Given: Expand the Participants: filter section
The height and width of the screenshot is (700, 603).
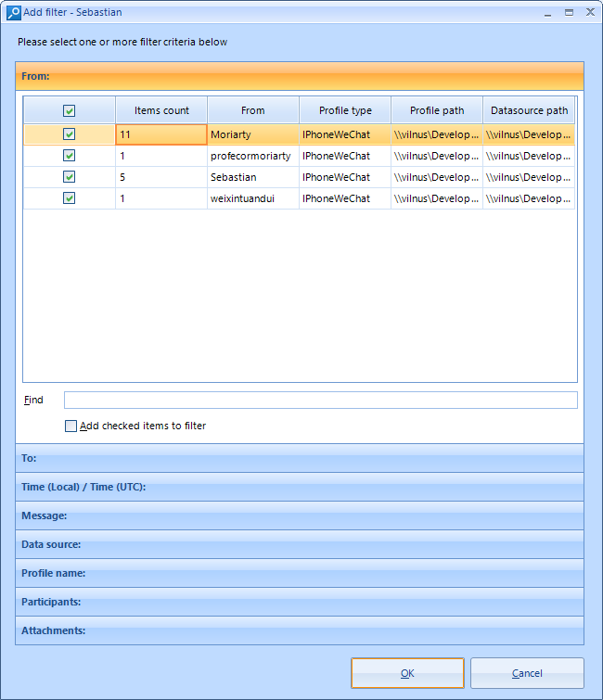Looking at the screenshot, I should tap(300, 602).
